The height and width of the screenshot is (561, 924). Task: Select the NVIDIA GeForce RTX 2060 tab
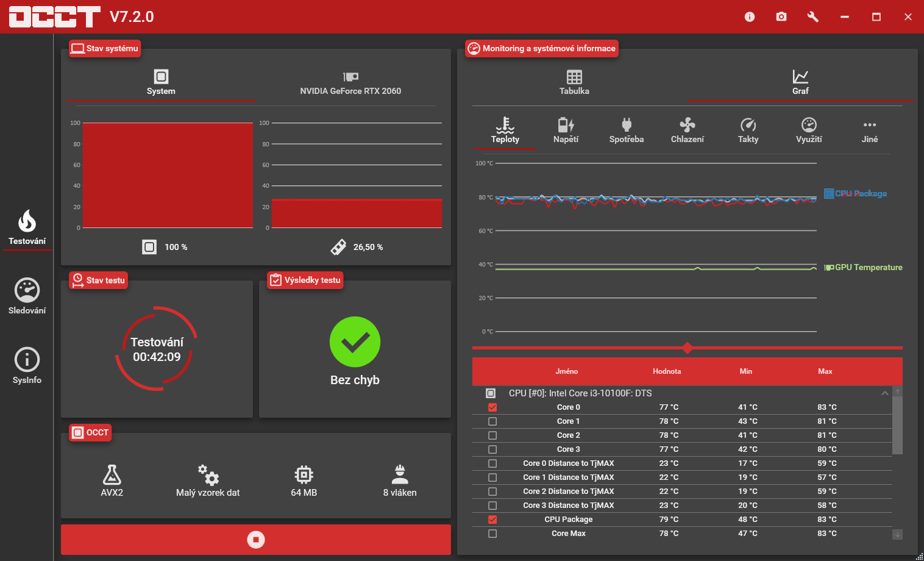(x=350, y=84)
